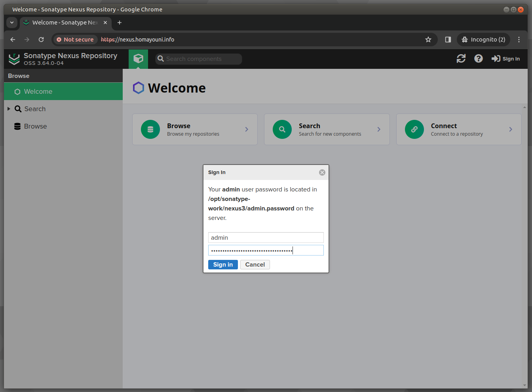
Task: Reload the page in Chrome
Action: pos(41,40)
